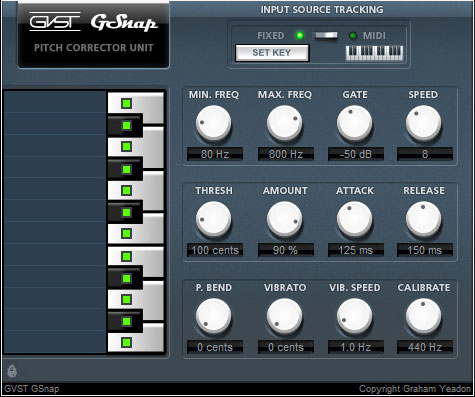Click the 80 Hz value display
The width and height of the screenshot is (475, 397).
point(215,154)
